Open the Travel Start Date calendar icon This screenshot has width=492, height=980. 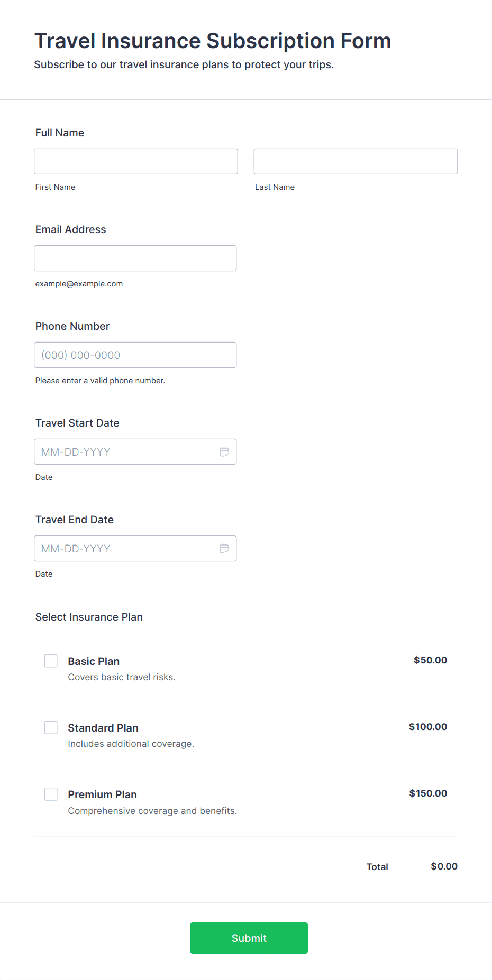(x=224, y=452)
